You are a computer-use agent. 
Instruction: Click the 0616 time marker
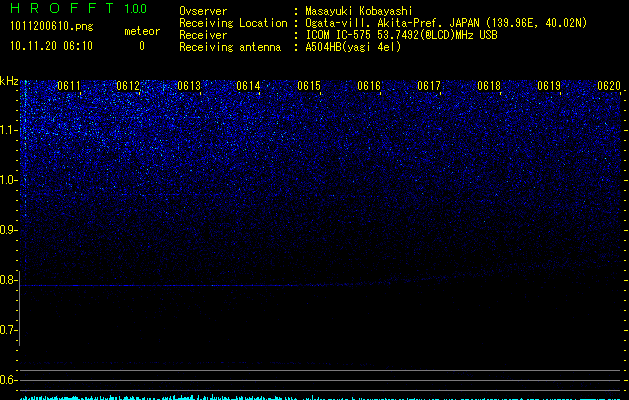coord(369,86)
